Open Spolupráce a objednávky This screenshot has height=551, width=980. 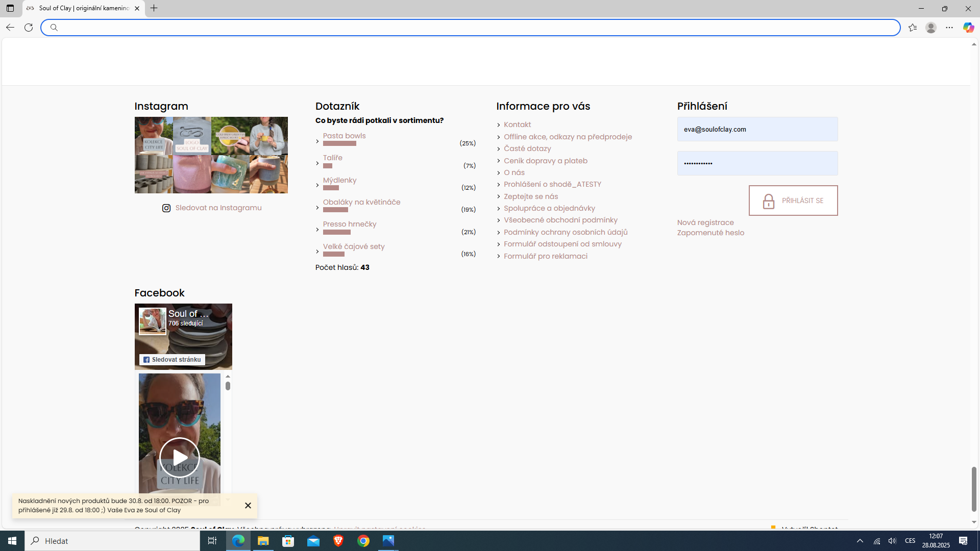(x=549, y=208)
